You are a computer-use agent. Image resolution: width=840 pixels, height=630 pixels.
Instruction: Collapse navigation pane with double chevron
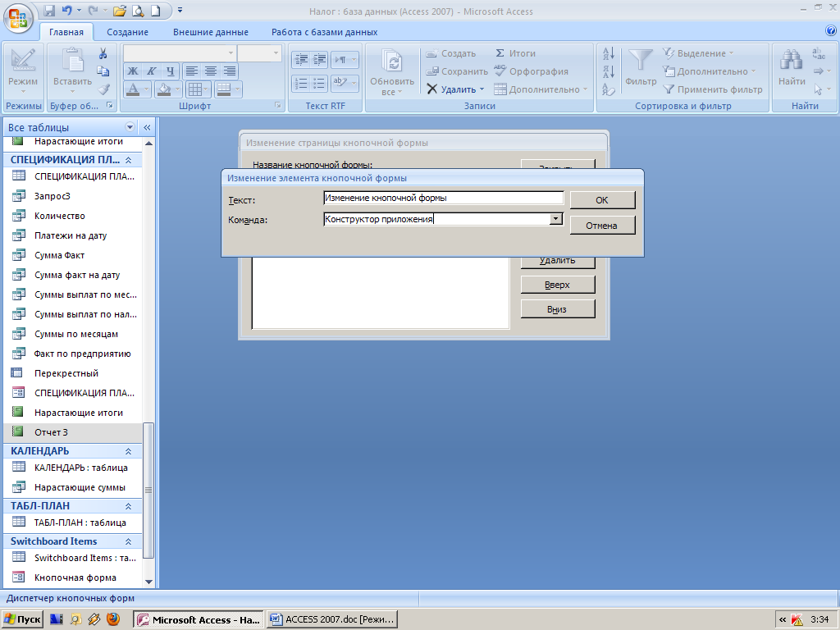pos(147,127)
